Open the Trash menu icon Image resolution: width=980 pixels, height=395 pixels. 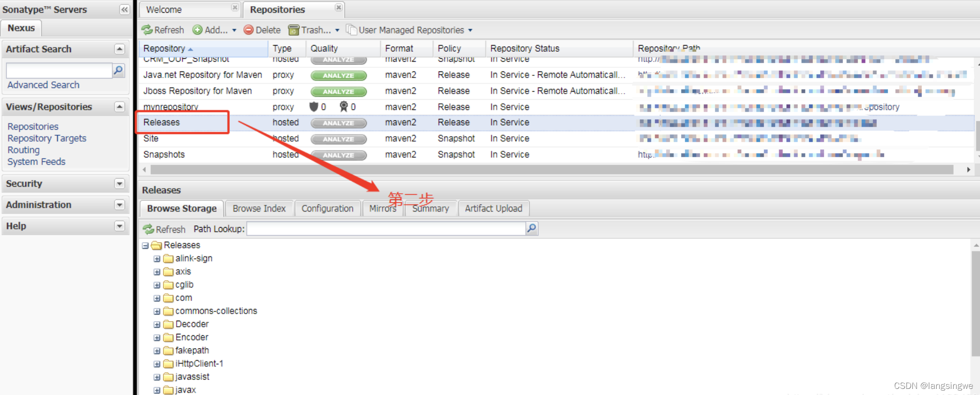294,30
